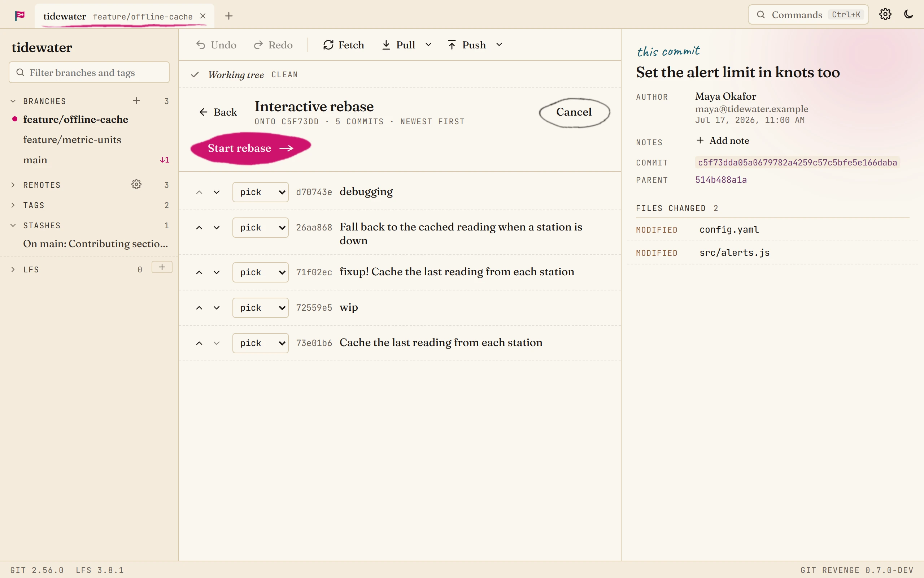
Task: Open the settings gear in the top bar
Action: coord(885,14)
